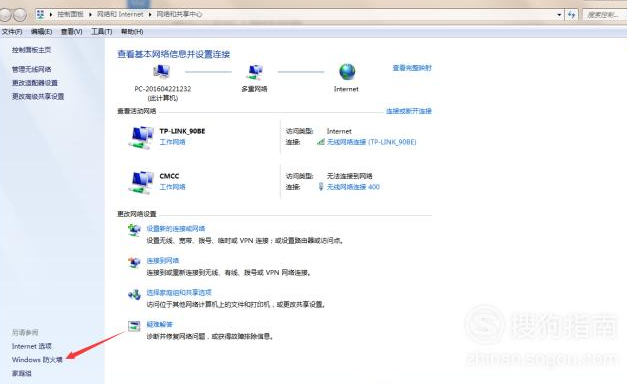Click the refresh button beside address bar
Viewport: 627px width, 384px height.
[571, 15]
